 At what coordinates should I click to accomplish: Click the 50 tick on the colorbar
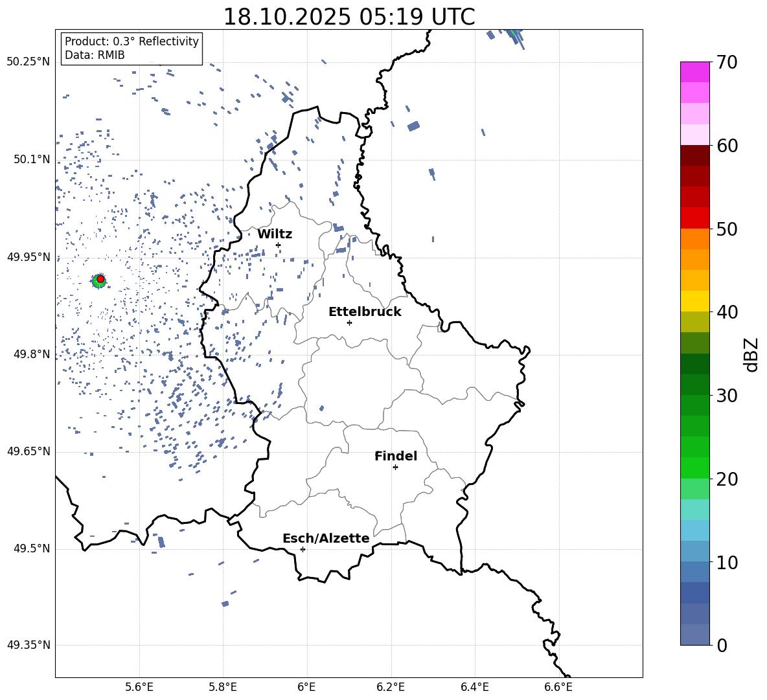pyautogui.click(x=727, y=229)
